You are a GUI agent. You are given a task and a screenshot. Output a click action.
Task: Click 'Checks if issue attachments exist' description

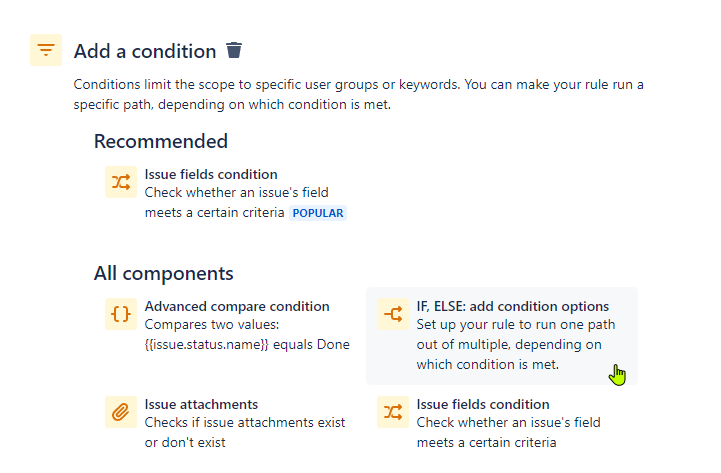click(x=245, y=422)
